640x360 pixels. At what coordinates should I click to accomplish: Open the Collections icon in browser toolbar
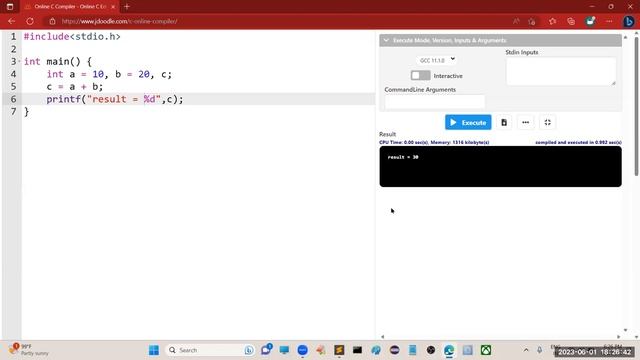click(x=571, y=21)
